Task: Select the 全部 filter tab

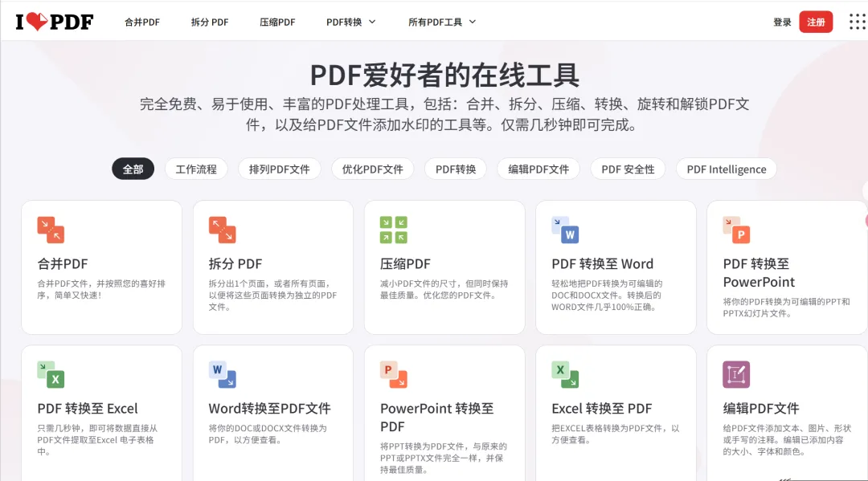Action: click(x=133, y=169)
